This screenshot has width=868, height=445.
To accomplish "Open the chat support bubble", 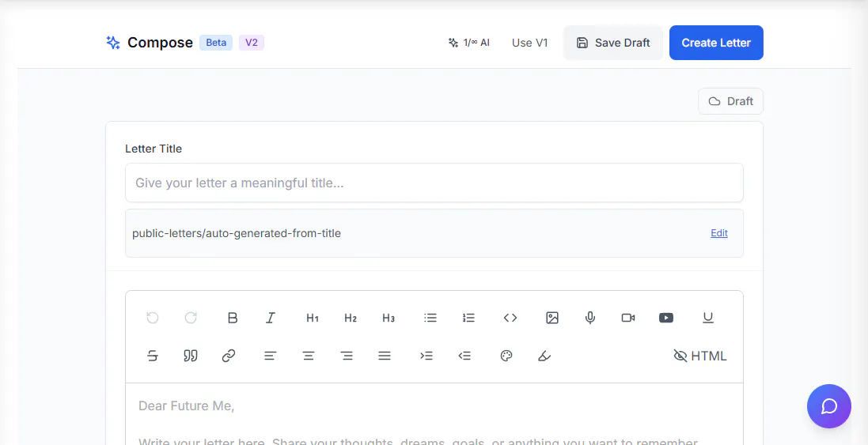I will pyautogui.click(x=828, y=406).
